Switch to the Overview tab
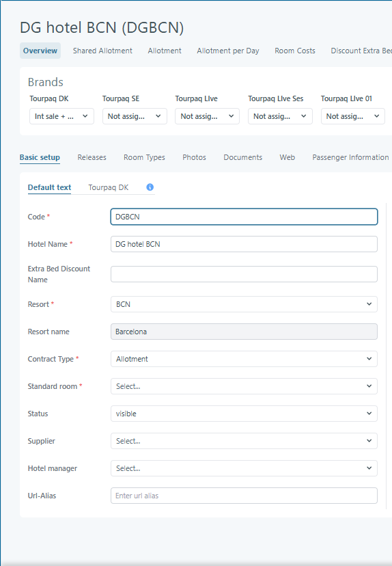This screenshot has height=566, width=392. click(40, 51)
